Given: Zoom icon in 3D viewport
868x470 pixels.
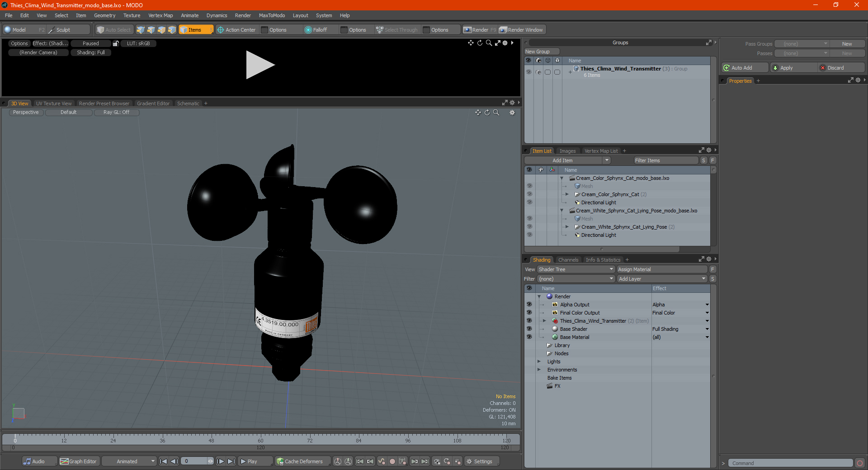Looking at the screenshot, I should [496, 113].
